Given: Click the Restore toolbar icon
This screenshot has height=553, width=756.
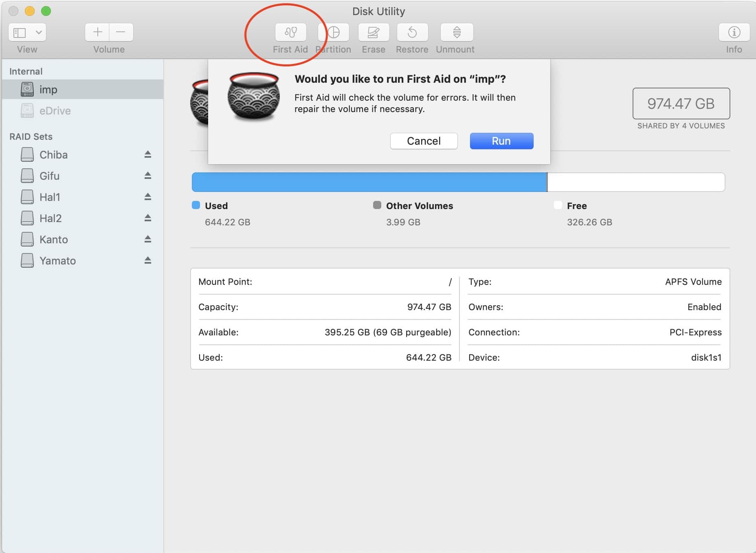Looking at the screenshot, I should pyautogui.click(x=412, y=32).
